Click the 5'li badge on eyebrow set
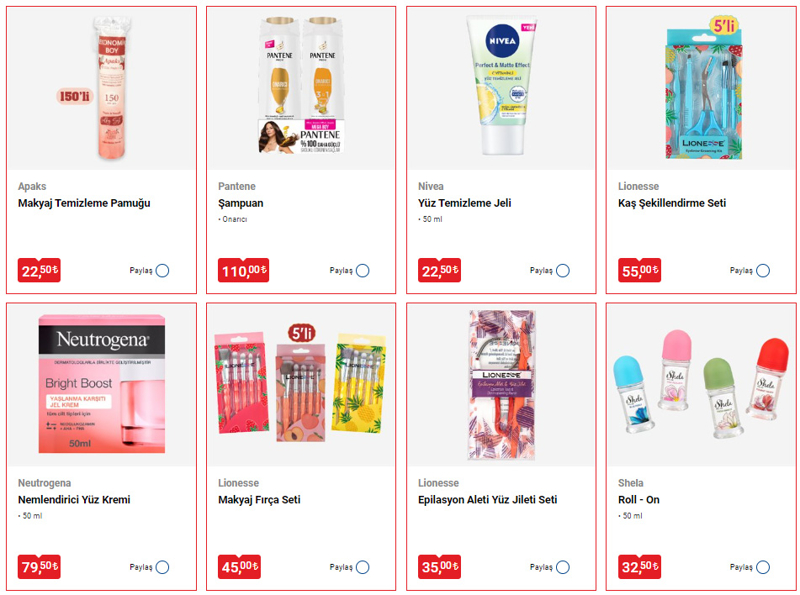 click(x=724, y=26)
